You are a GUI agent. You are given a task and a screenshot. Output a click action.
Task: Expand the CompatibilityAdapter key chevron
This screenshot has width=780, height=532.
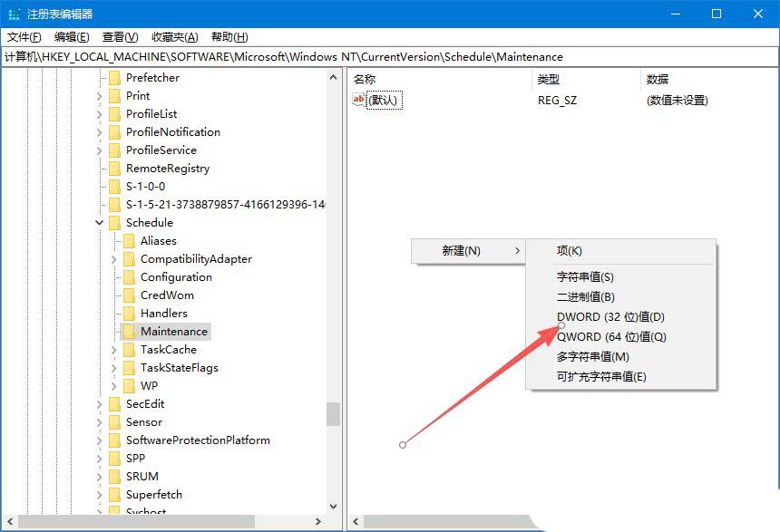point(114,259)
